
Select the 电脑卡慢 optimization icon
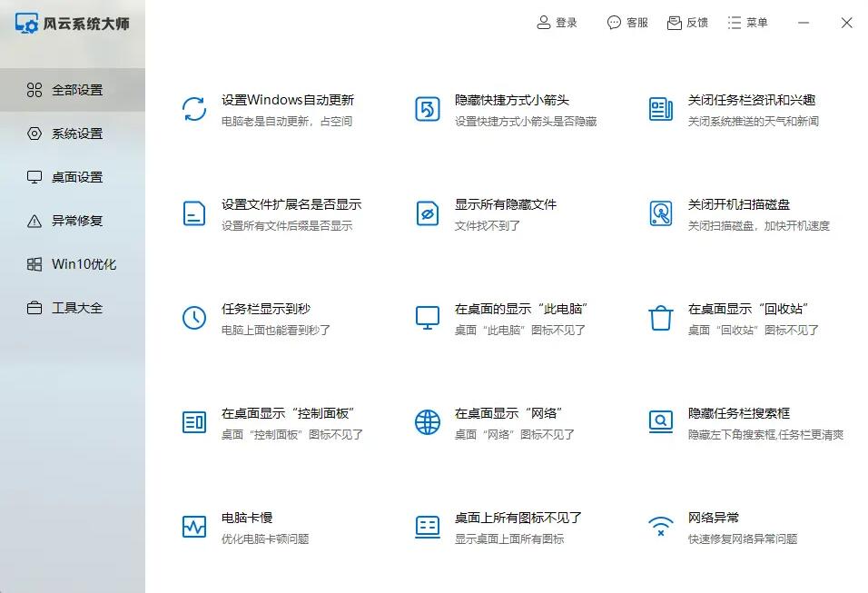192,526
